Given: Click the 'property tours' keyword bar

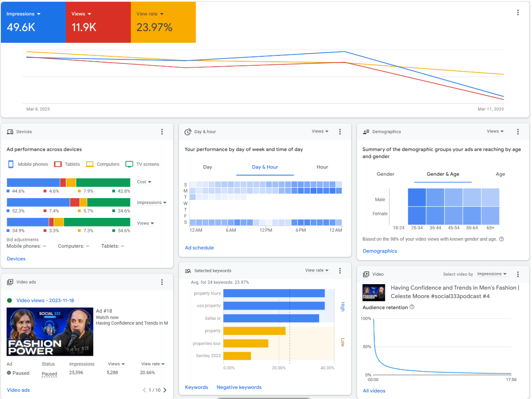Looking at the screenshot, I should tap(274, 293).
